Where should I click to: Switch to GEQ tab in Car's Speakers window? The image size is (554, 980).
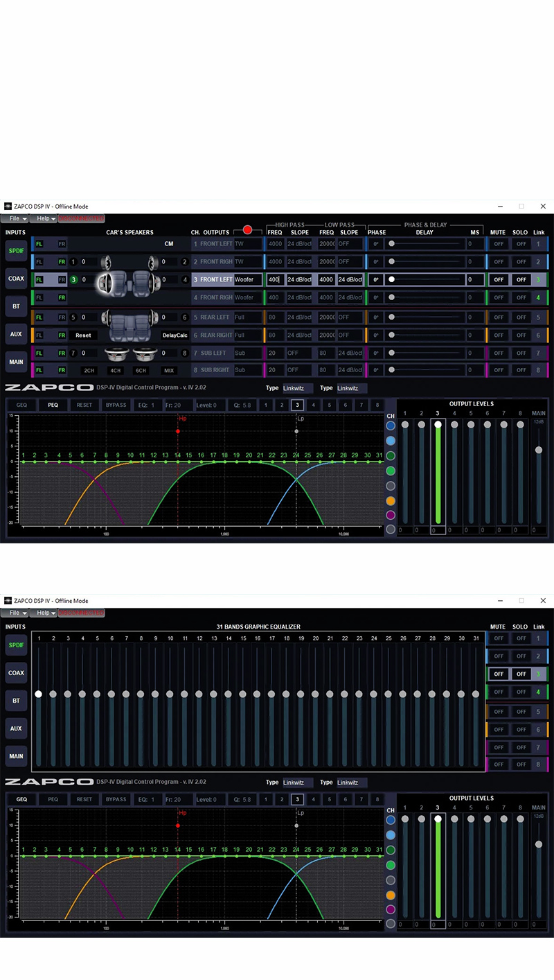pos(21,405)
